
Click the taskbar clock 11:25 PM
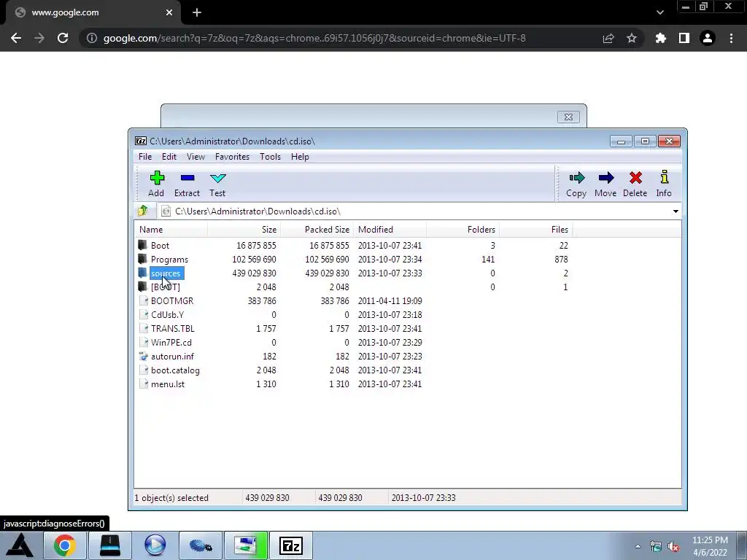point(710,540)
